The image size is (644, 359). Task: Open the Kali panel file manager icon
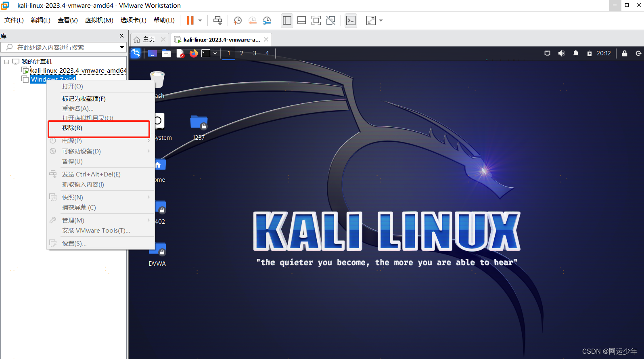pyautogui.click(x=166, y=53)
